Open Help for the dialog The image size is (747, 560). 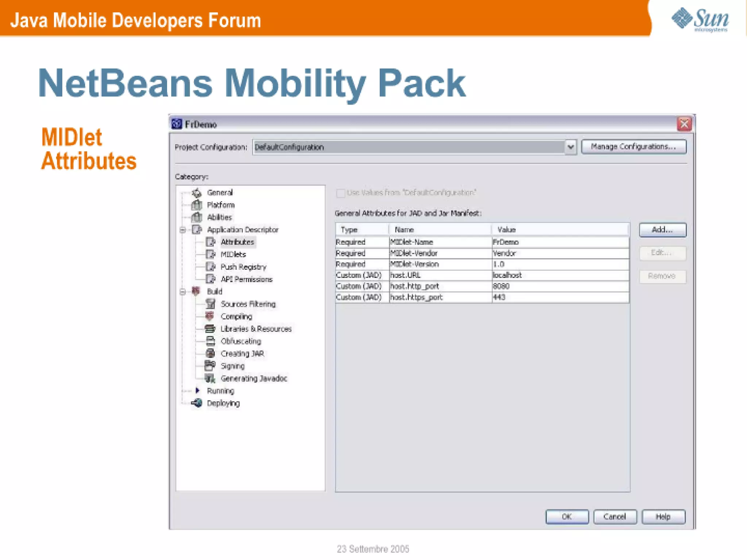pyautogui.click(x=663, y=517)
